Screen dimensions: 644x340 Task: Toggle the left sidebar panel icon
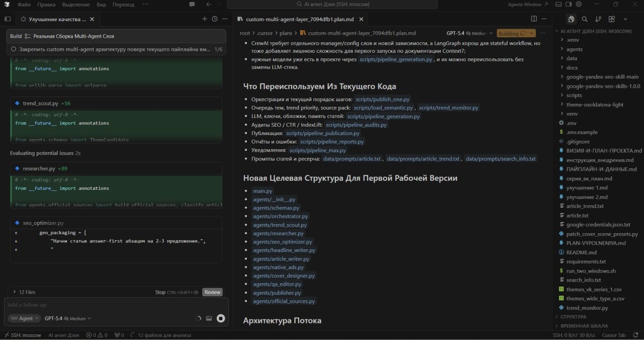click(x=8, y=19)
